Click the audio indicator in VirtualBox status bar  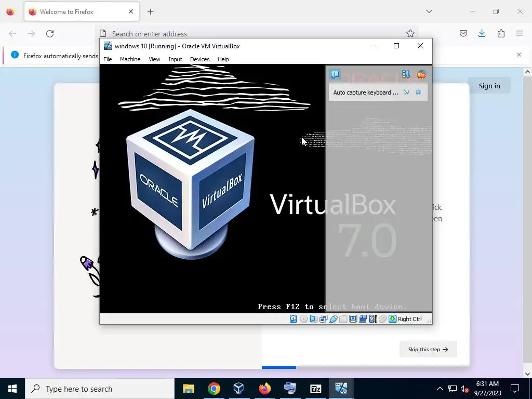[313, 319]
